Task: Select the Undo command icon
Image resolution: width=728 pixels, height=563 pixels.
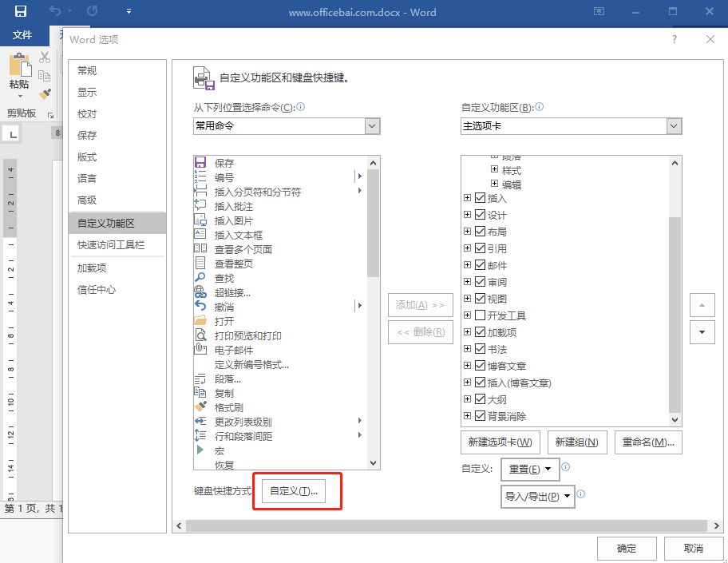Action: pyautogui.click(x=200, y=307)
